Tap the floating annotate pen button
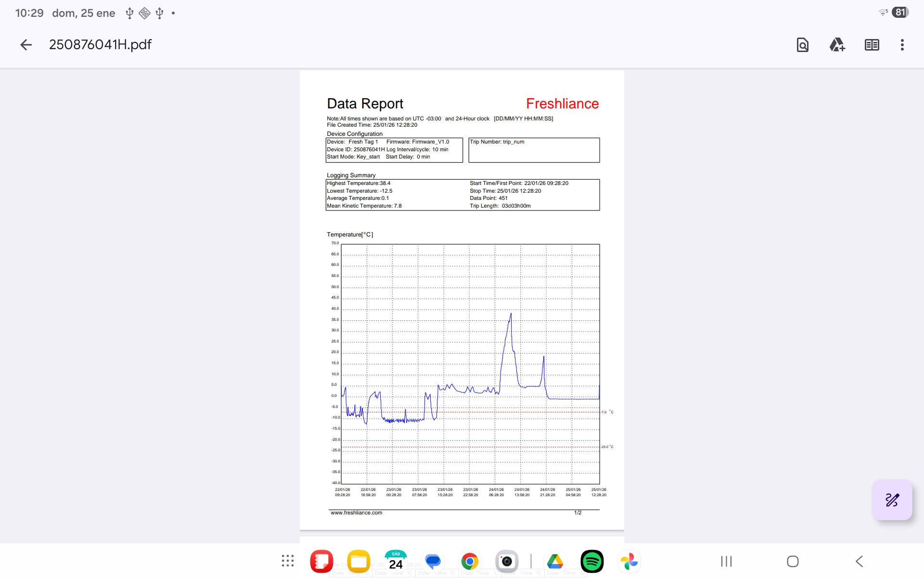924x578 pixels. (892, 500)
